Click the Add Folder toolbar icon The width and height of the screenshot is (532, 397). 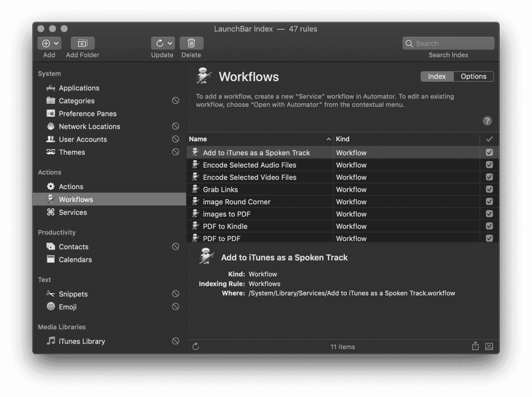[83, 43]
